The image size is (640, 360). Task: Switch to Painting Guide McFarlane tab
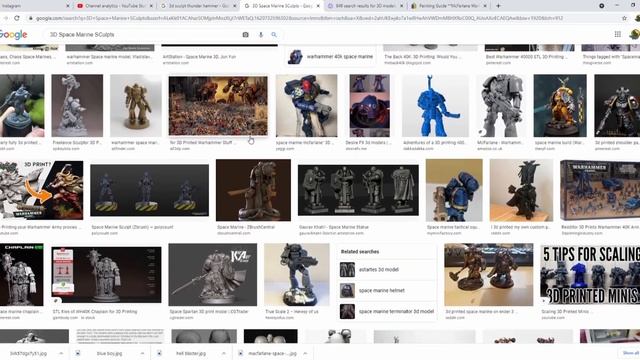pyautogui.click(x=448, y=6)
